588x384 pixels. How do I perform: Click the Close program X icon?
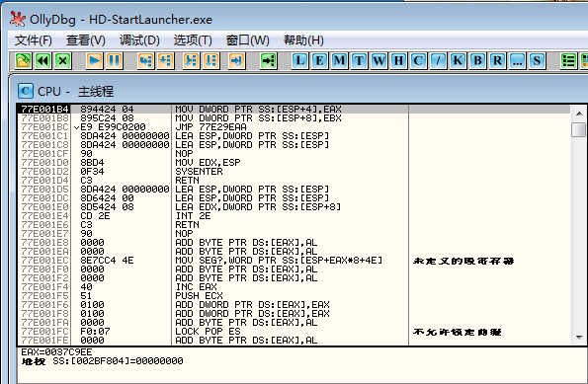tap(63, 60)
